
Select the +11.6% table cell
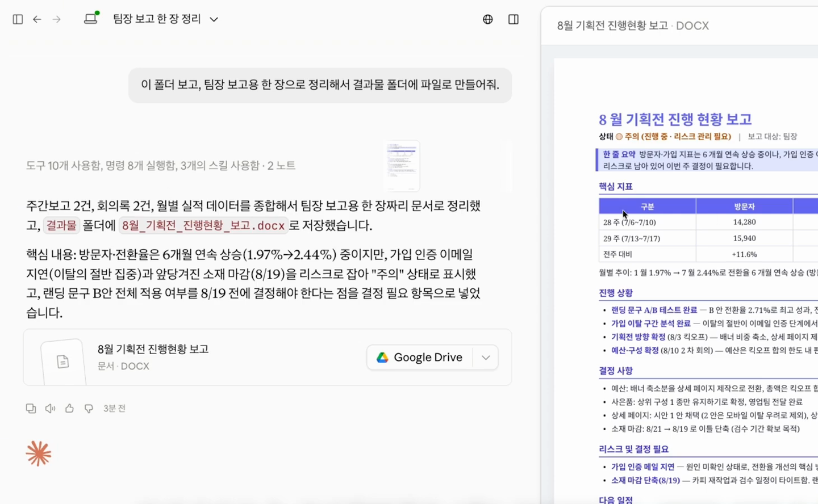pyautogui.click(x=744, y=254)
